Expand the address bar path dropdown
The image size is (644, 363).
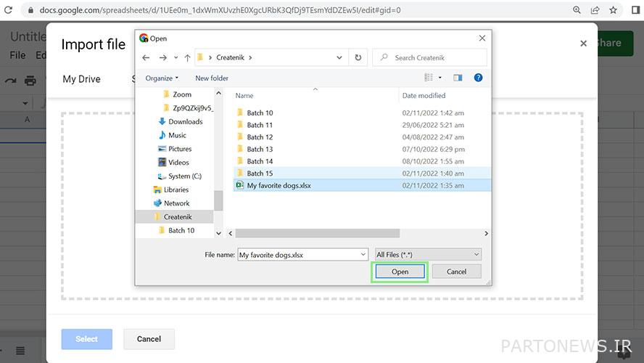(x=339, y=57)
